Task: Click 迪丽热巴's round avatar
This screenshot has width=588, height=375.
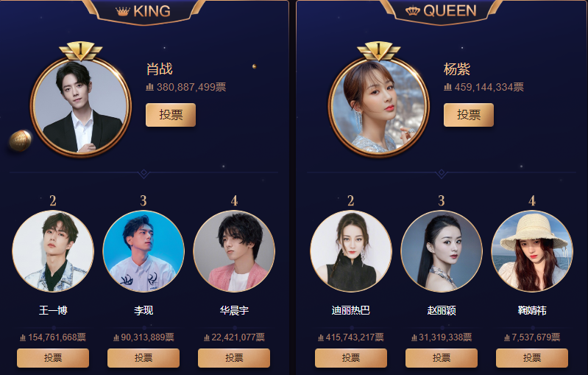Action: tap(350, 251)
